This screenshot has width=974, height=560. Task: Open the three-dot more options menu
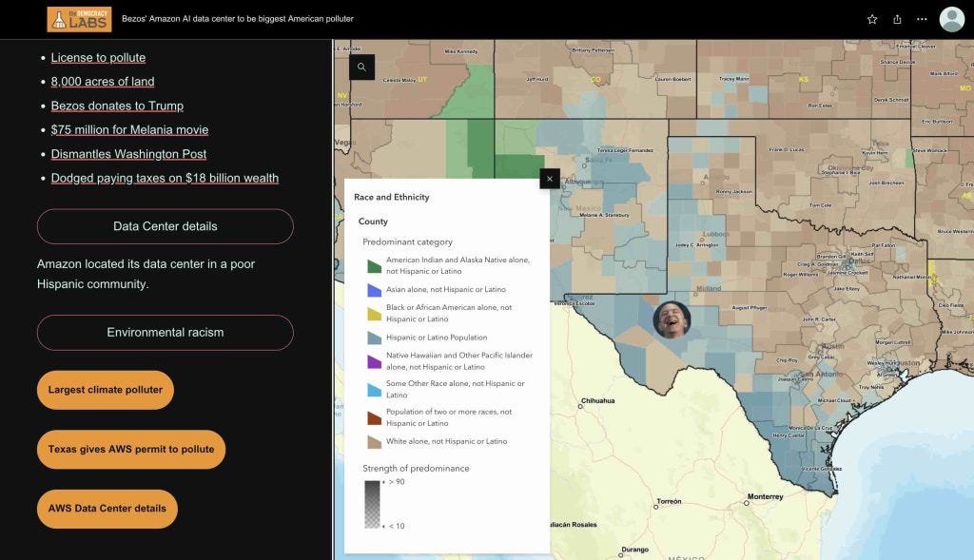tap(922, 19)
